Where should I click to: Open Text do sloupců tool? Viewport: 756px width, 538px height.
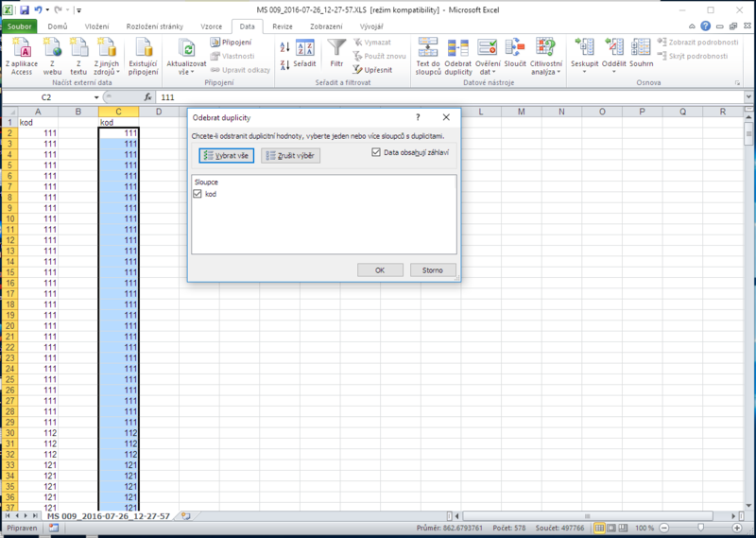point(428,57)
